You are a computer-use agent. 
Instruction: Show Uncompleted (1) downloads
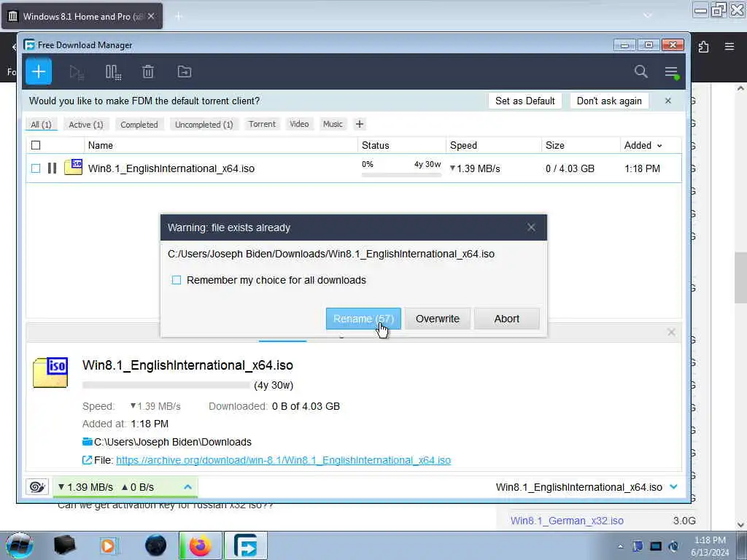coord(204,124)
